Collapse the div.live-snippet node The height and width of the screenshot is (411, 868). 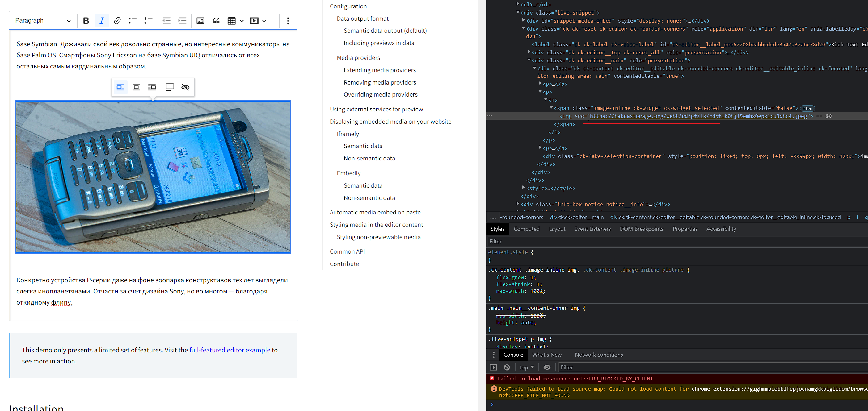point(518,12)
